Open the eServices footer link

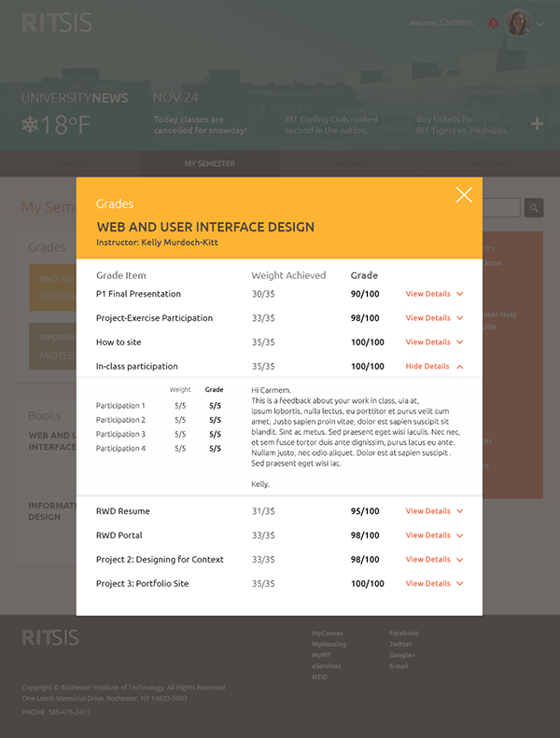coord(327,666)
